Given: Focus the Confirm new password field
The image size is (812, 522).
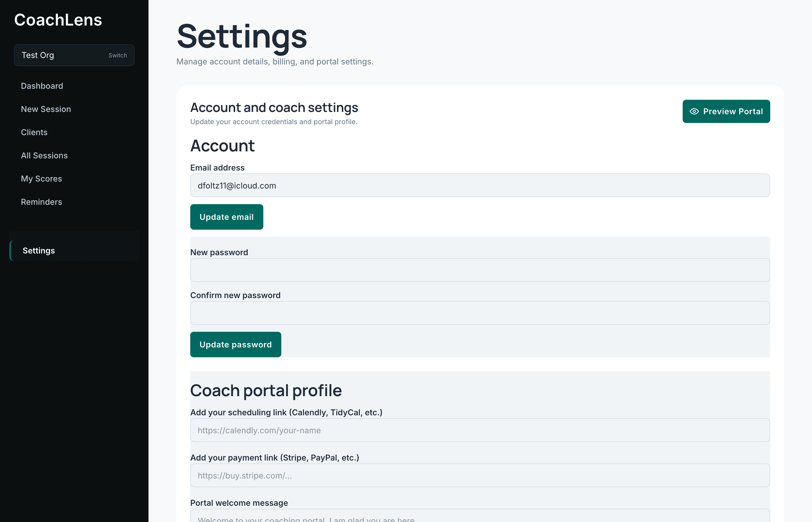Looking at the screenshot, I should [480, 313].
